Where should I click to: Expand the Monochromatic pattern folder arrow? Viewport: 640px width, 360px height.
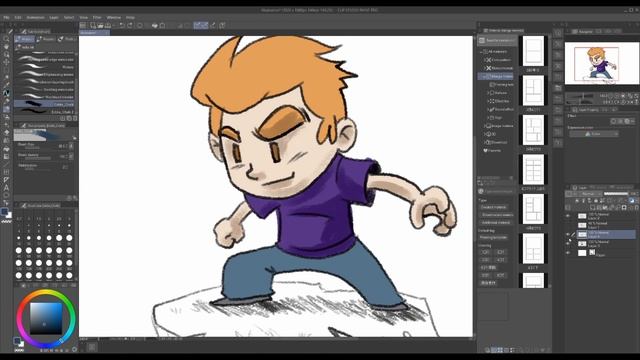[484, 68]
